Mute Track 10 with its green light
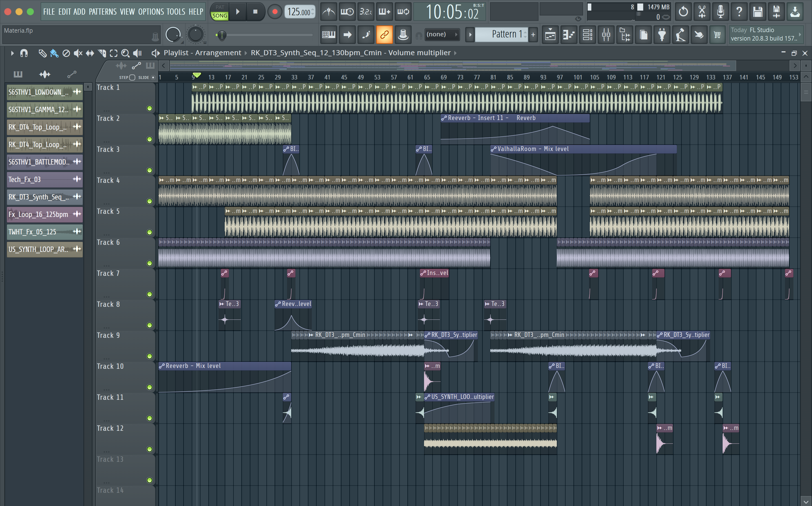The image size is (812, 506). tap(150, 387)
